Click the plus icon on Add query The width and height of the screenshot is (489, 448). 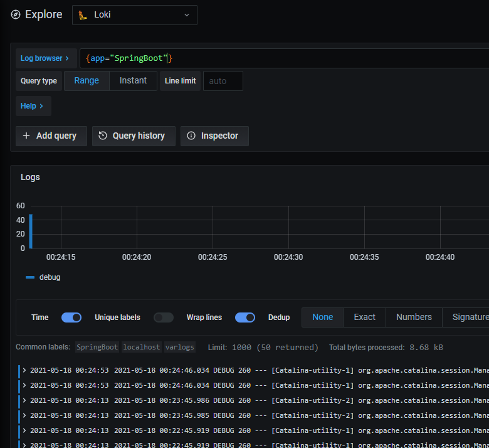(x=26, y=136)
